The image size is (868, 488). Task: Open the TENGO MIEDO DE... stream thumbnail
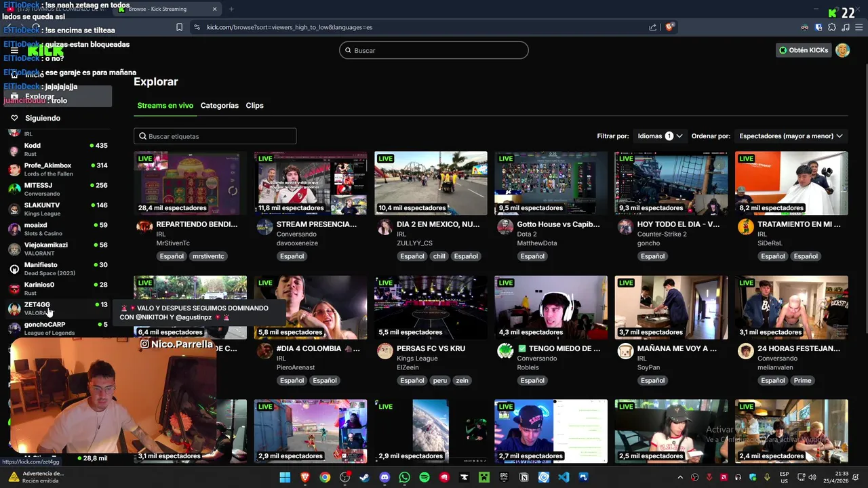click(551, 307)
